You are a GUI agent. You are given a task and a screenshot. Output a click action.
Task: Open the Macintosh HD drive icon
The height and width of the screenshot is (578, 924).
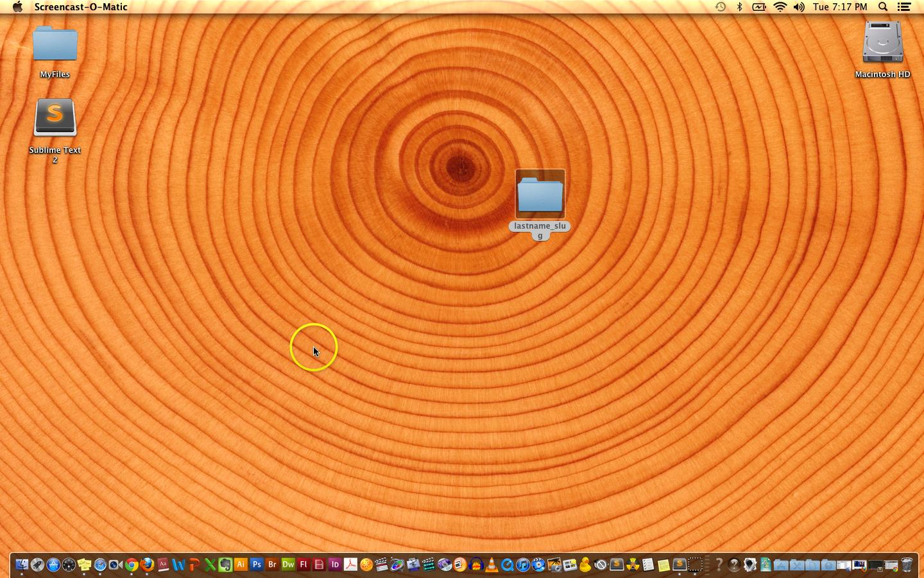click(x=882, y=43)
